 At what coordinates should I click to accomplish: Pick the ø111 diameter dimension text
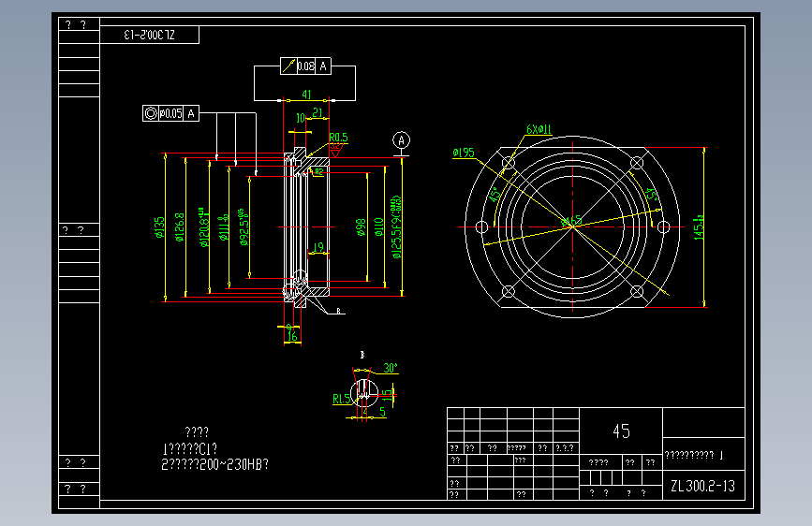pyautogui.click(x=224, y=227)
